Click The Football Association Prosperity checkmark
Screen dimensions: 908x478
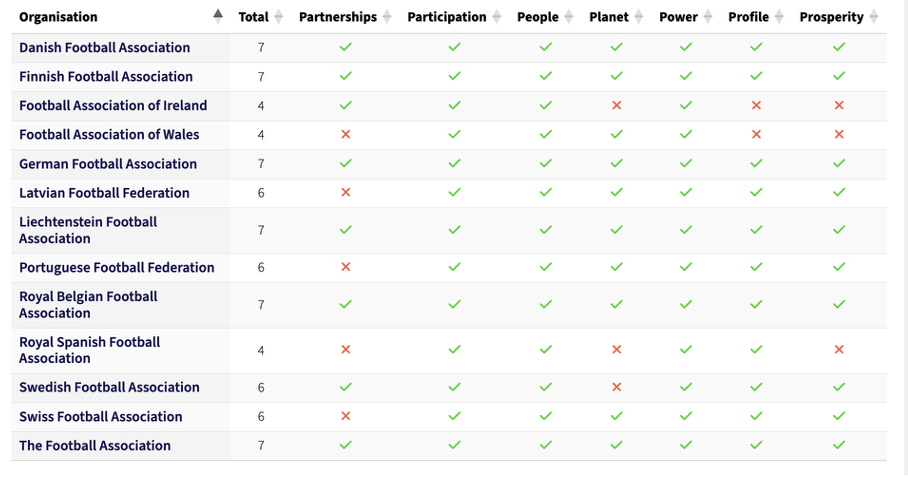tap(839, 445)
